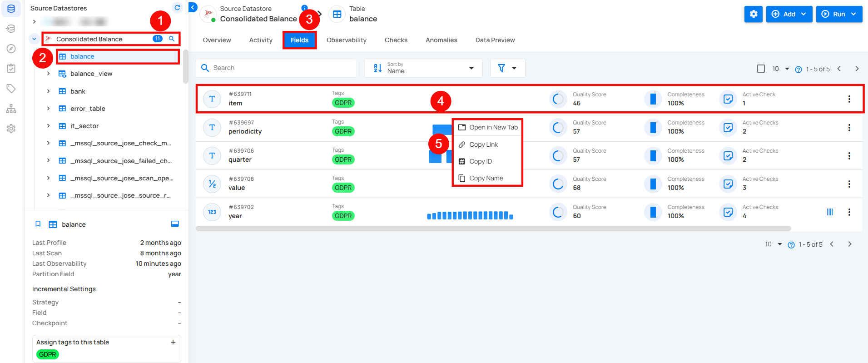
Task: Click the bookmark icon next to balance
Action: click(x=38, y=224)
